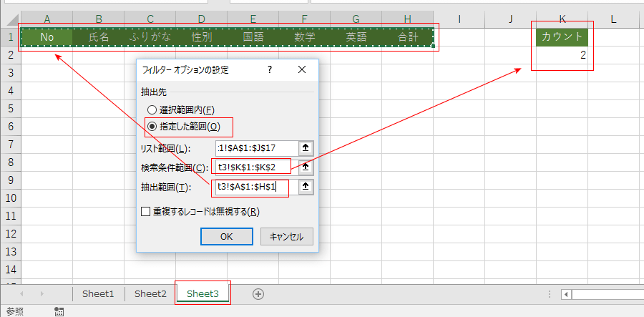Select column I header
The height and width of the screenshot is (317, 644).
[459, 19]
